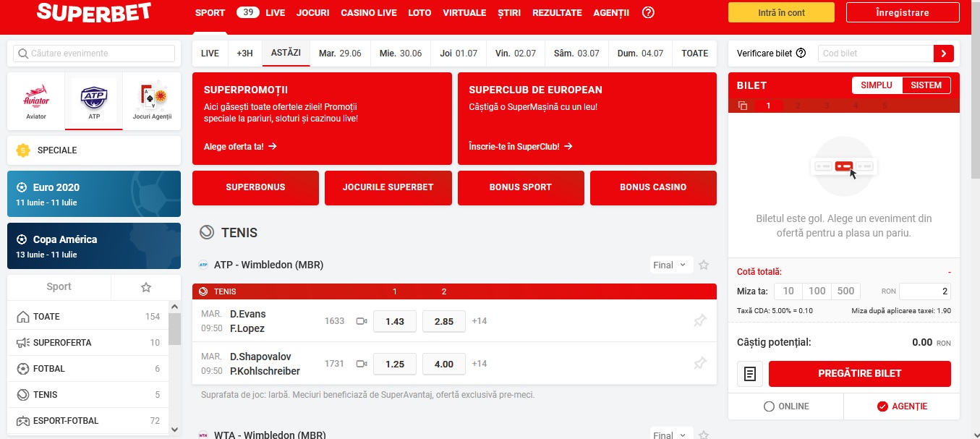Click the Cod bilet input field
Viewport: 980px width, 439px height.
tap(876, 54)
